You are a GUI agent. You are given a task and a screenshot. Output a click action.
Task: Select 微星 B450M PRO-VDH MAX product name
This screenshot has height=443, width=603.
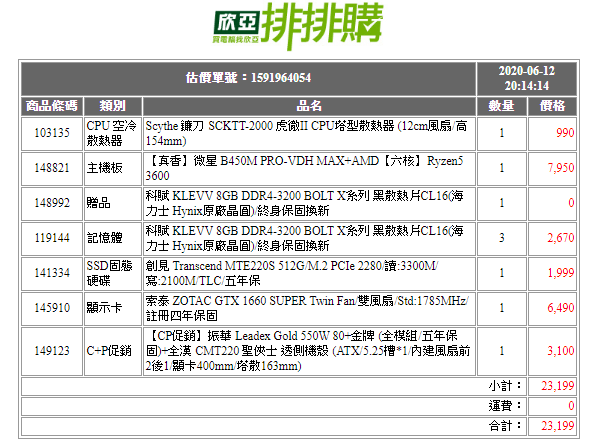pyautogui.click(x=305, y=168)
